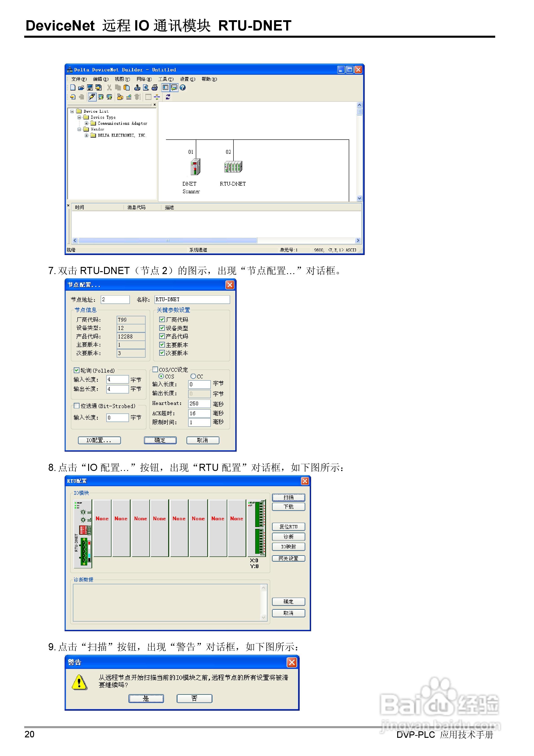The height and width of the screenshot is (756, 534).
Task: Click the Save floppy disk icon
Action: (89, 88)
